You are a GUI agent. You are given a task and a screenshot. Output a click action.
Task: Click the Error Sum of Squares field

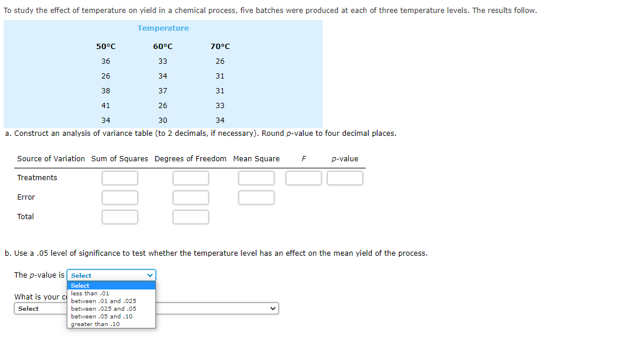tap(120, 197)
